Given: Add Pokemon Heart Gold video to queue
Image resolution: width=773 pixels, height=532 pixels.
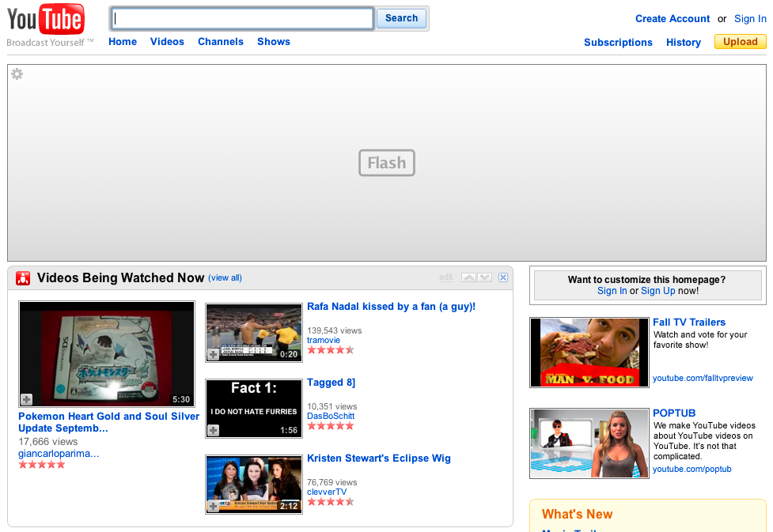Looking at the screenshot, I should tap(27, 400).
